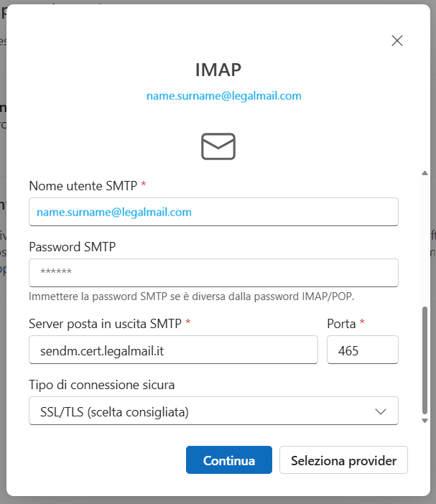Image resolution: width=436 pixels, height=504 pixels.
Task: Click the Tipo di connessione sicura label
Action: (x=102, y=385)
